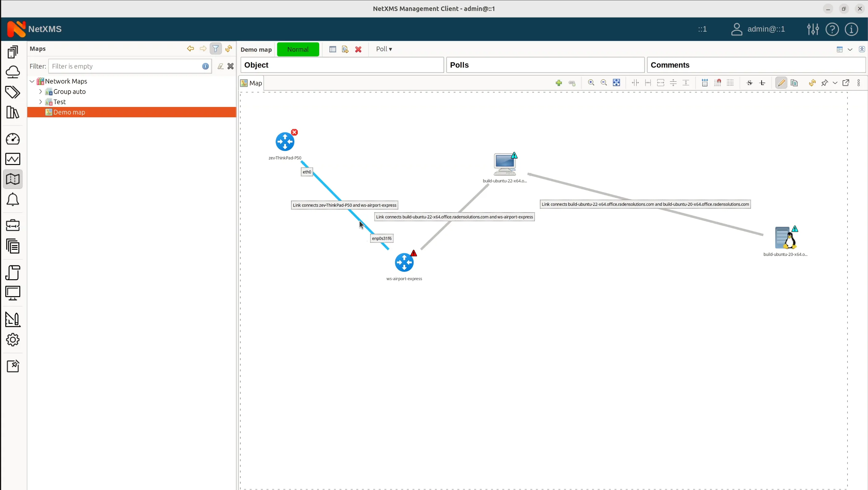Clear the filter with the X button
The image size is (868, 490).
pyautogui.click(x=231, y=66)
